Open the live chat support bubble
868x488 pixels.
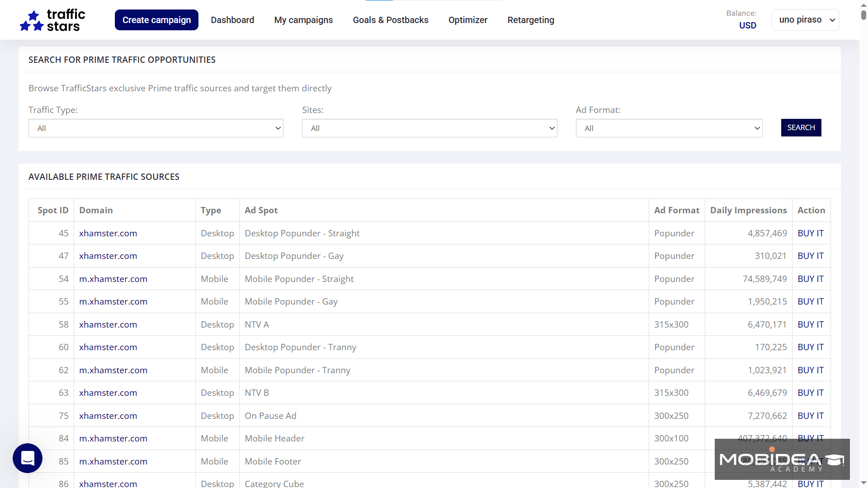coord(27,458)
